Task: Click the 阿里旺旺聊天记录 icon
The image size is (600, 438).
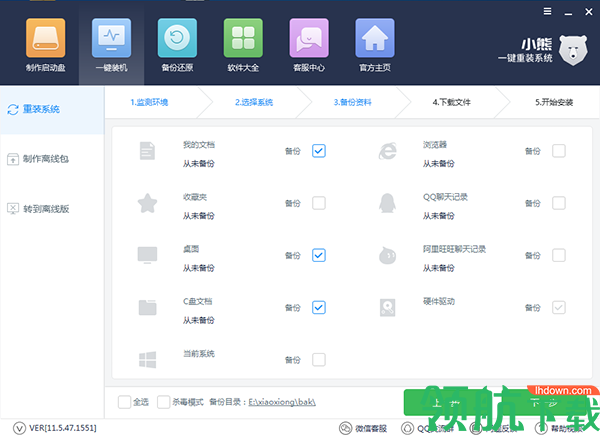Action: tap(388, 255)
